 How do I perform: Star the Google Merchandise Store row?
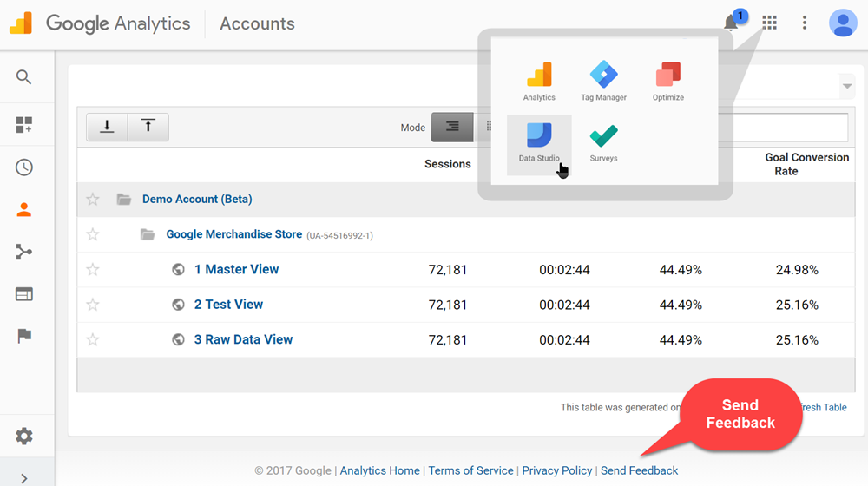click(93, 234)
